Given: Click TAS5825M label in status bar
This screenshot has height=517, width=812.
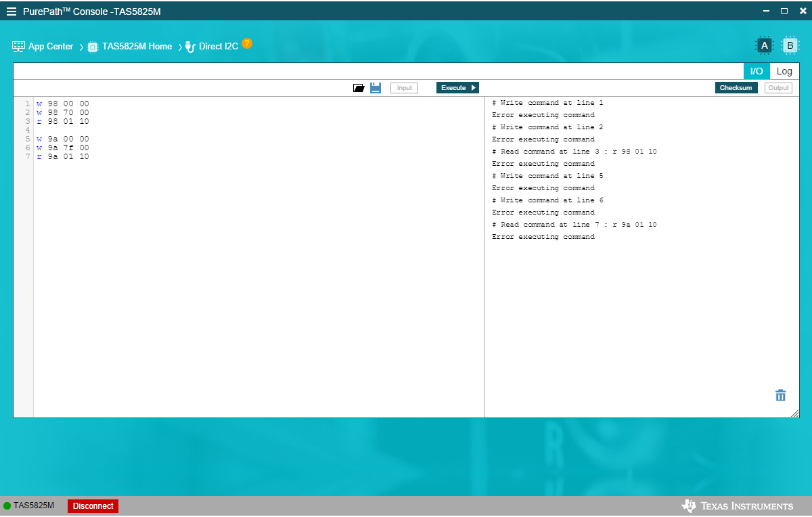Looking at the screenshot, I should coord(34,505).
